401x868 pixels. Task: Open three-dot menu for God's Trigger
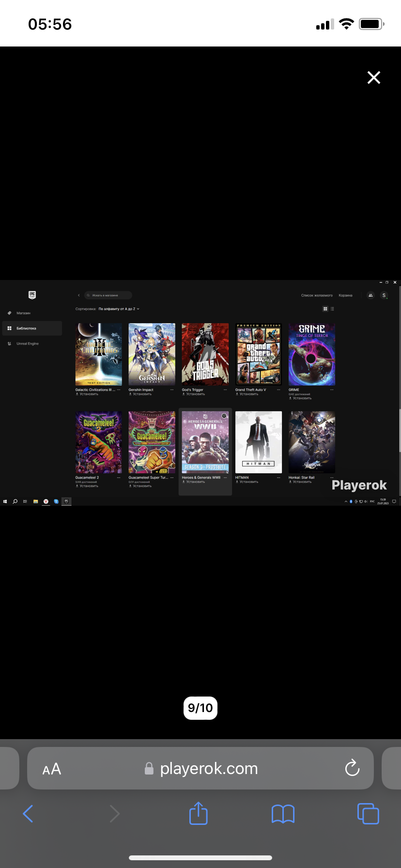click(x=225, y=389)
